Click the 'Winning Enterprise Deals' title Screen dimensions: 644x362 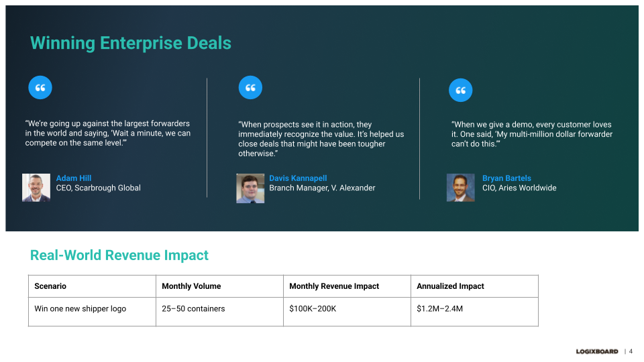tap(131, 43)
